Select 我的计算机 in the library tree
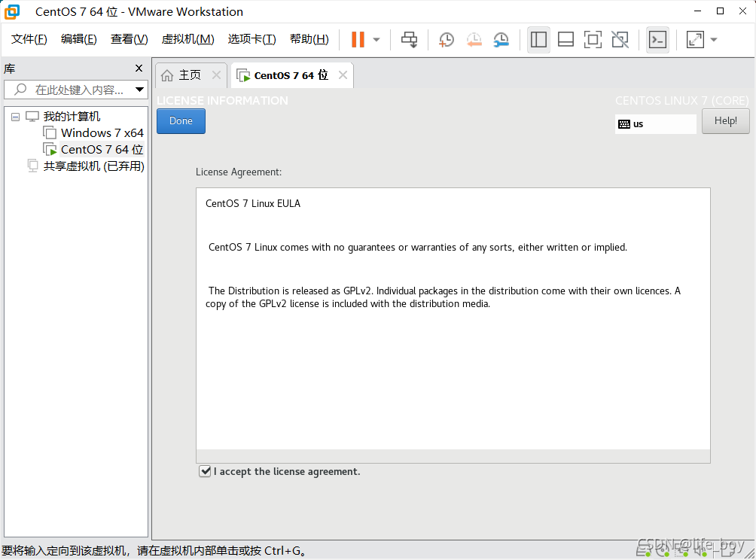 pyautogui.click(x=72, y=117)
